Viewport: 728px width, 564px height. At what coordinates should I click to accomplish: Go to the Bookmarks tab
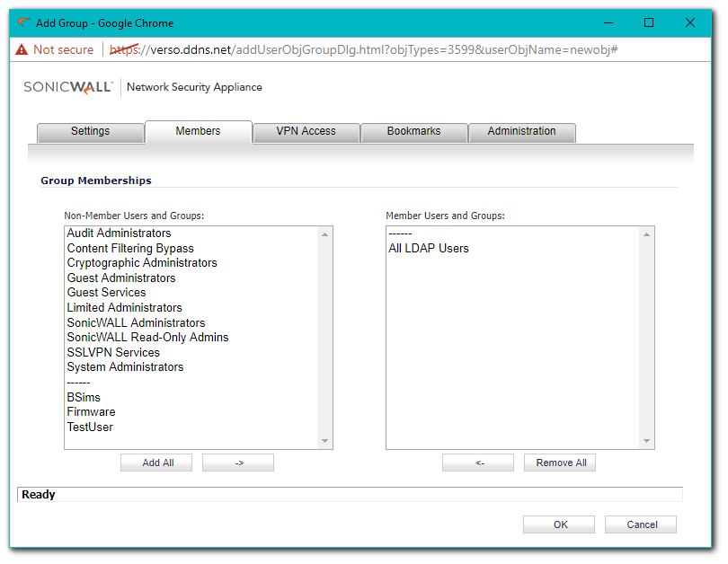(x=413, y=131)
